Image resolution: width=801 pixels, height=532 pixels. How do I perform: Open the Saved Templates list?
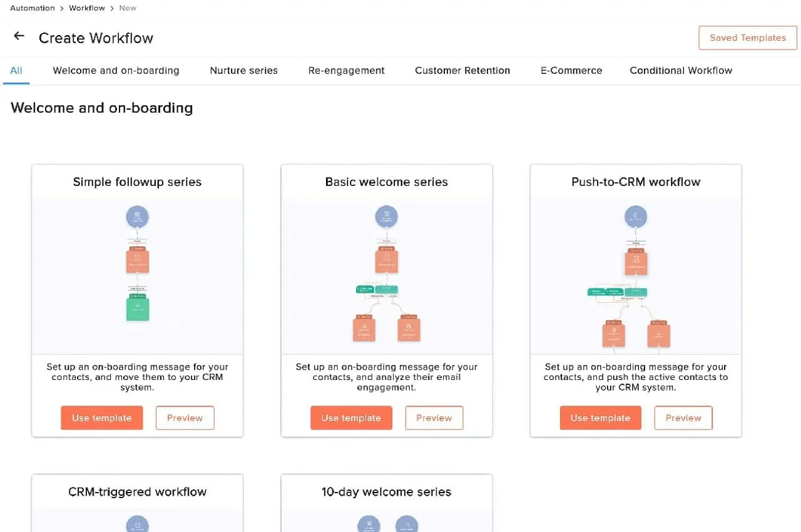[x=747, y=38]
